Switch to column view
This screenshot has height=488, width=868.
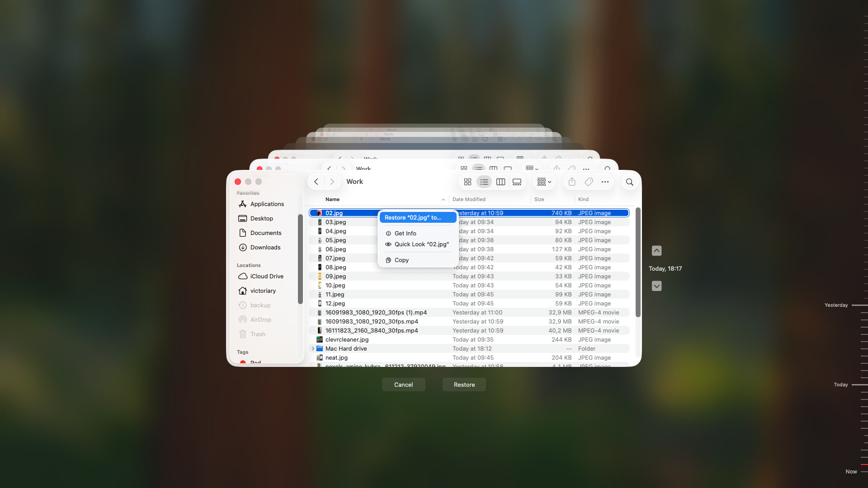[500, 182]
